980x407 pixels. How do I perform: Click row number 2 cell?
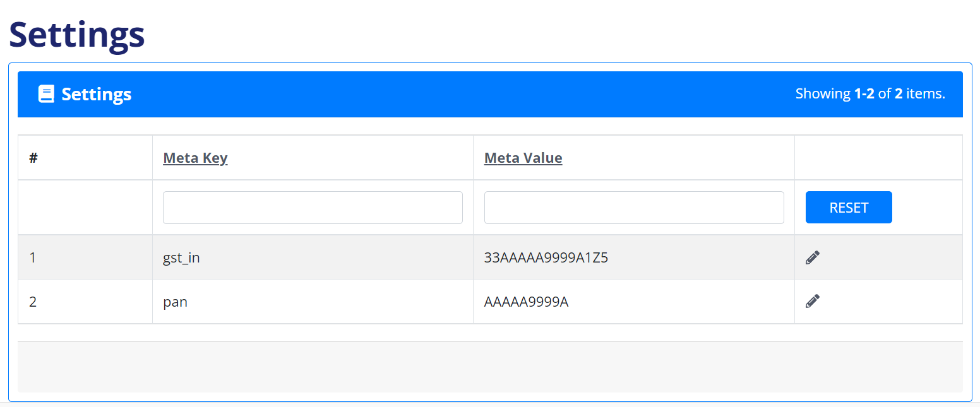[33, 302]
